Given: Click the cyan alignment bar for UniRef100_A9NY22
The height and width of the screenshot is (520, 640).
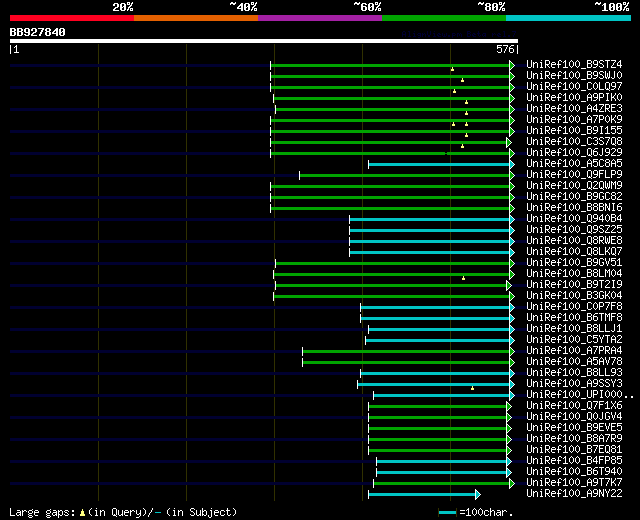Looking at the screenshot, I should click(422, 495).
